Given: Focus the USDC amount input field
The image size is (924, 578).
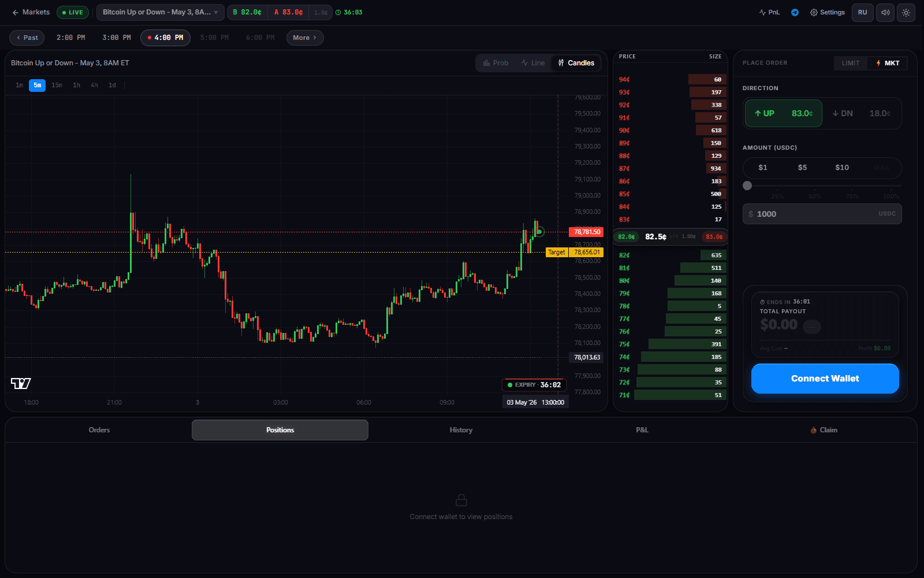Looking at the screenshot, I should (822, 214).
